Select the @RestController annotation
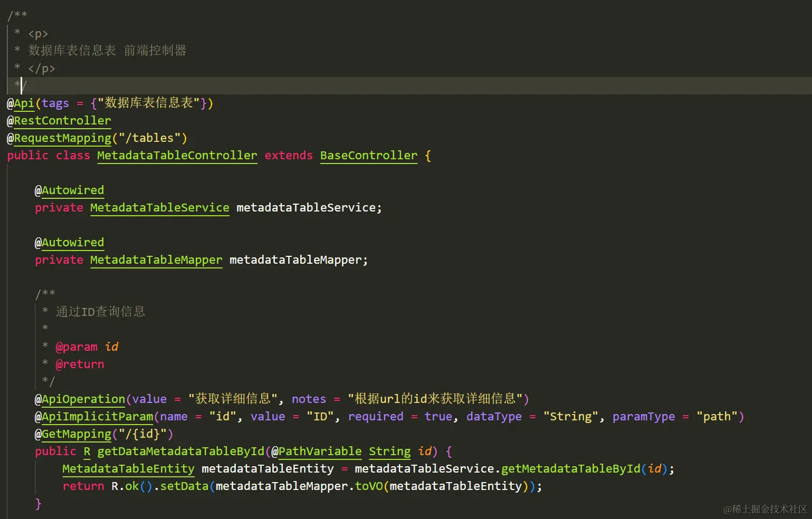The width and height of the screenshot is (812, 519). [x=62, y=120]
